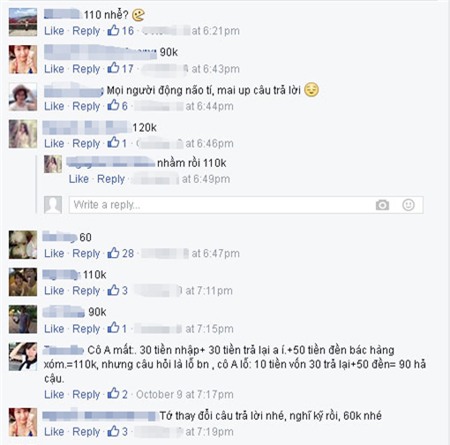Screen dimensions: 450x445
Task: Click thumbs-up count 17 on first 90k comment
Action: tap(121, 68)
